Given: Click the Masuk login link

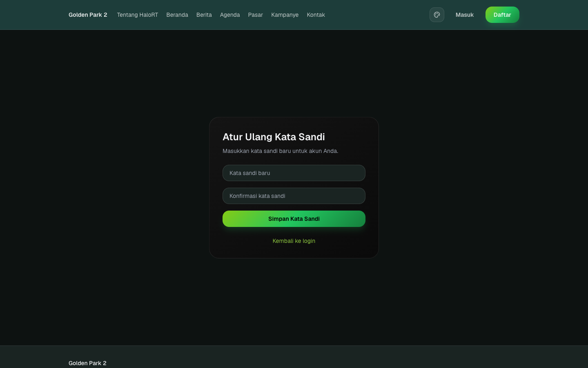Looking at the screenshot, I should (x=465, y=15).
